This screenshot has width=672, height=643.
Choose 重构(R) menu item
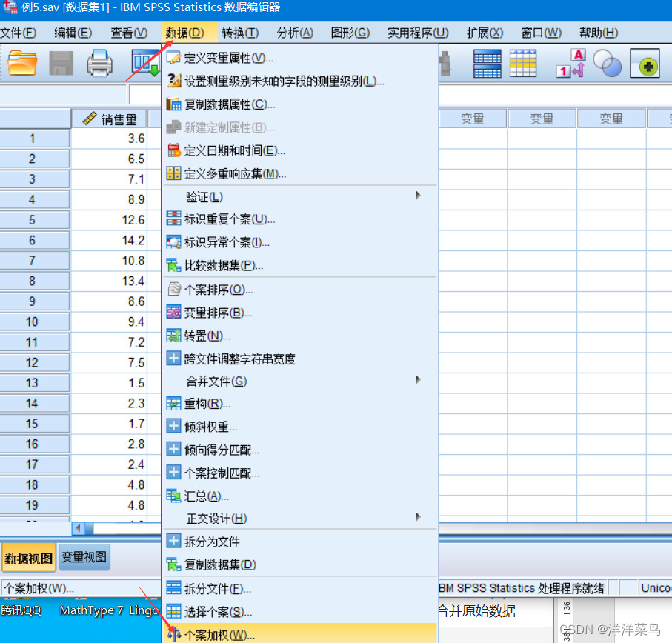coord(300,404)
